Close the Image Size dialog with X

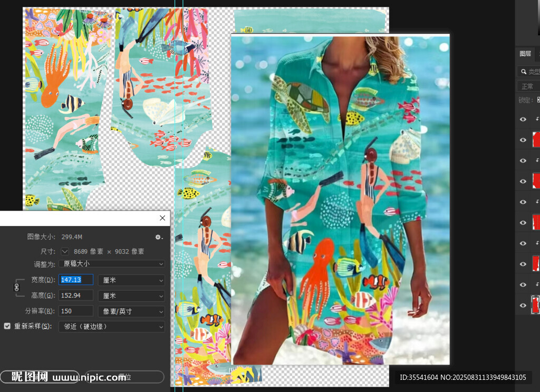(162, 218)
